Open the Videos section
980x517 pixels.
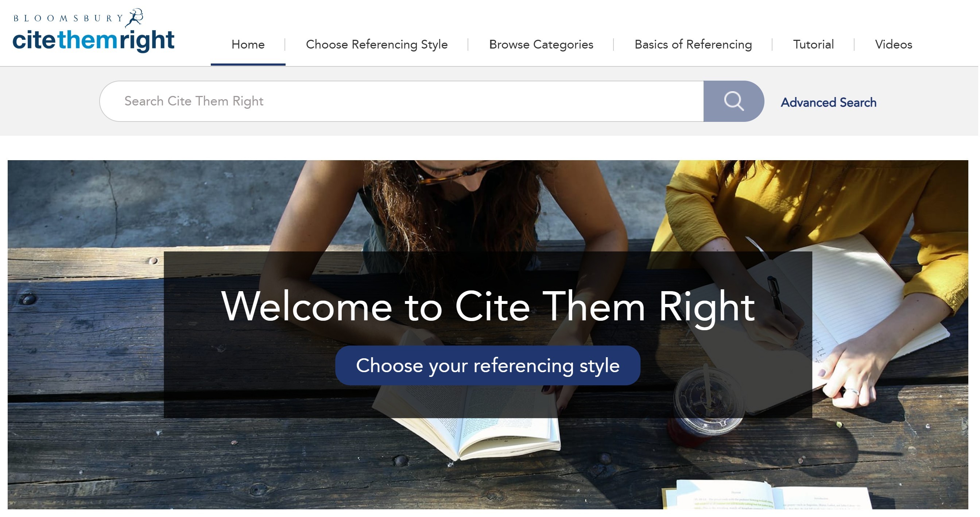[x=894, y=45]
